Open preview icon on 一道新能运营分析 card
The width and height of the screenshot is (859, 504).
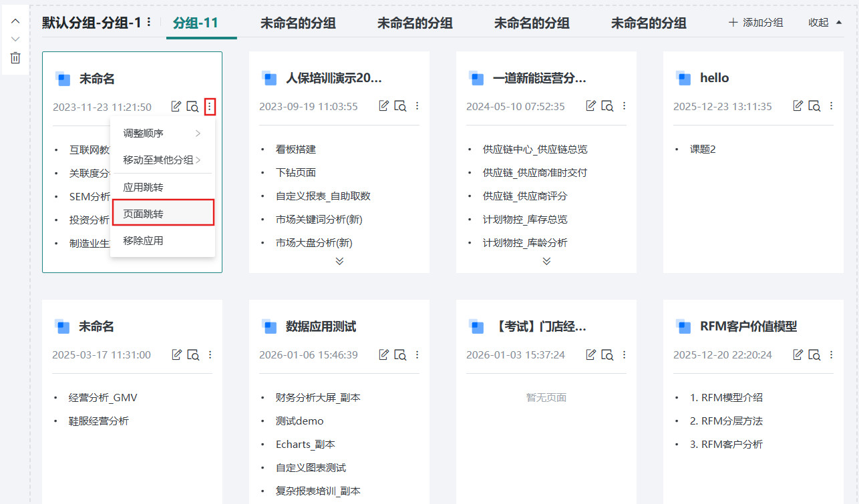pyautogui.click(x=608, y=105)
